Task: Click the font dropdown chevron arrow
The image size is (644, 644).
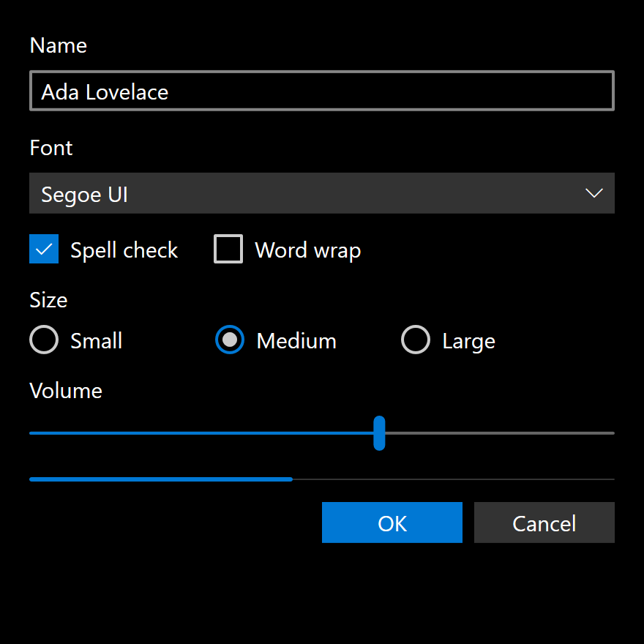Action: tap(594, 193)
